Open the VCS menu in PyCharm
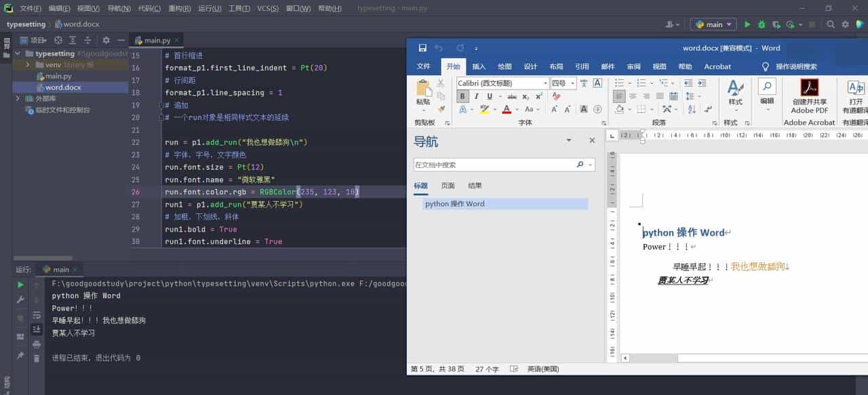Viewport: 868px width, 395px height. pyautogui.click(x=265, y=8)
